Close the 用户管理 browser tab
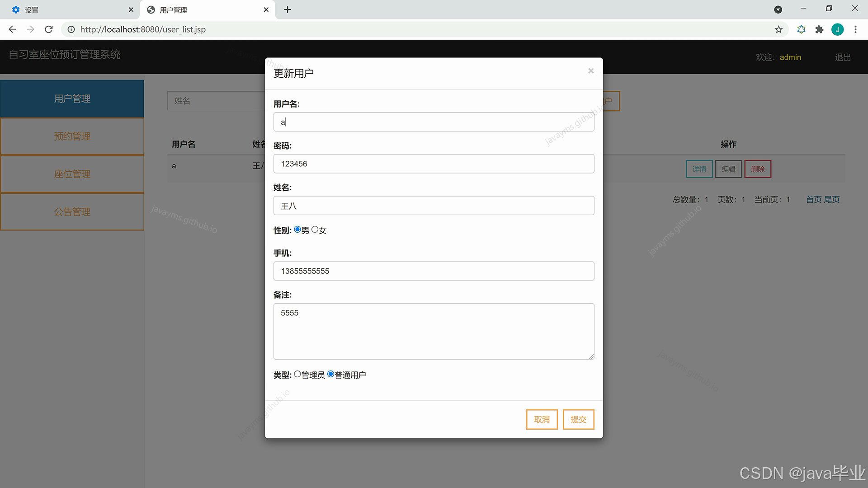Viewport: 868px width, 488px height. (x=266, y=9)
